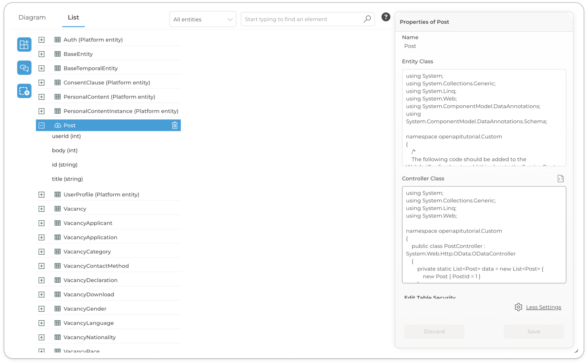Viewport: 588px width, 364px height.
Task: Click the Controller Class code file icon
Action: [561, 178]
